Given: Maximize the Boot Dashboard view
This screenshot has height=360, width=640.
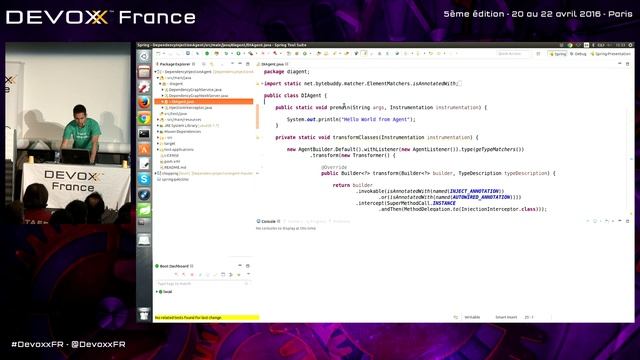Looking at the screenshot, I should click(248, 266).
